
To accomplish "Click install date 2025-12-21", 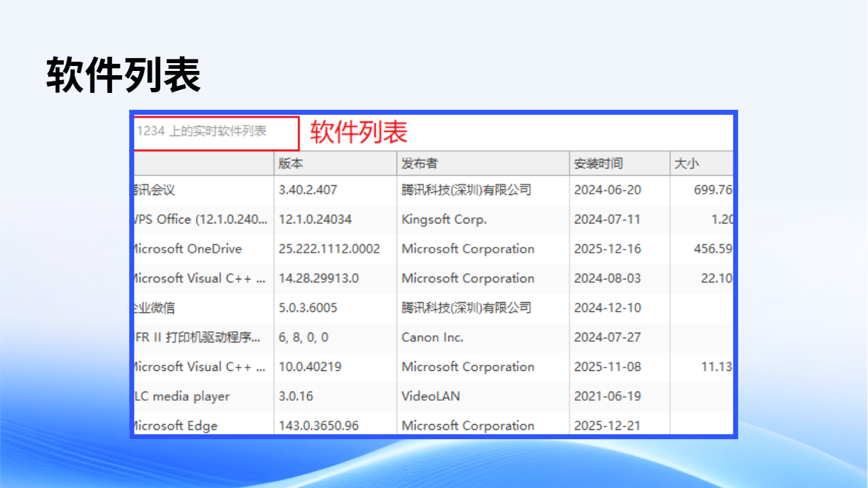I will point(607,426).
